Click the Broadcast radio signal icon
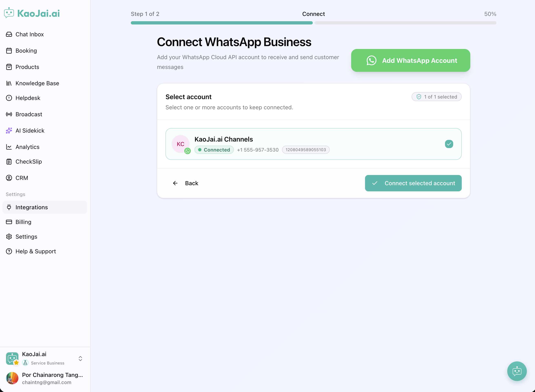535x392 pixels. [9, 114]
